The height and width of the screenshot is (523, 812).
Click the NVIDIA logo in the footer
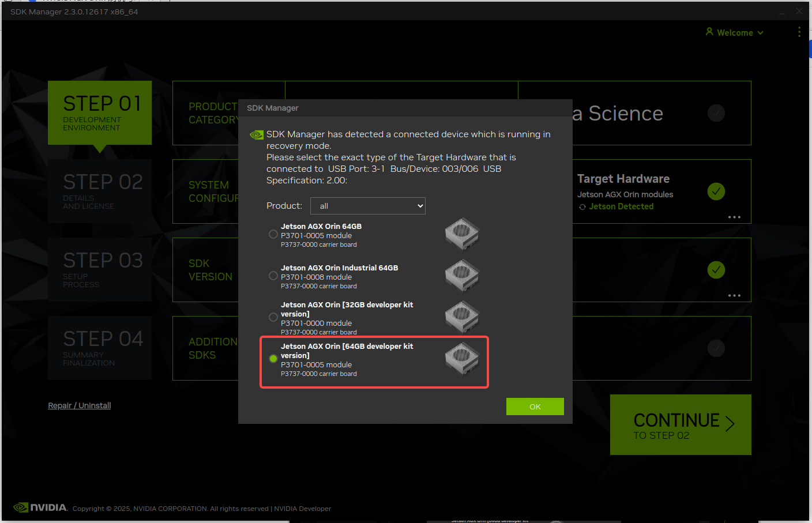(x=40, y=507)
